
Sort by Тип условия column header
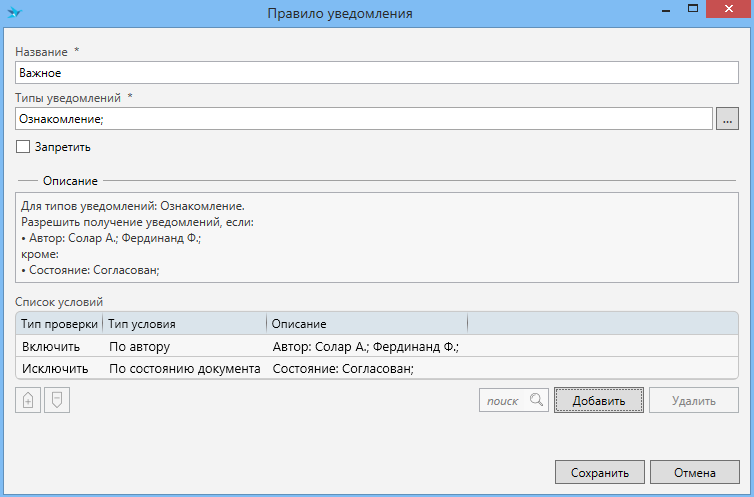pyautogui.click(x=184, y=324)
